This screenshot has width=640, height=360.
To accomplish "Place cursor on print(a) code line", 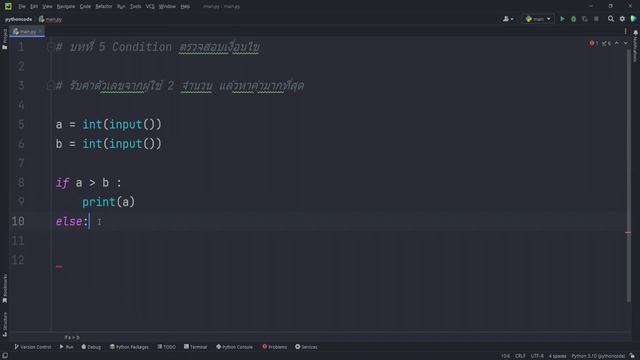I will pos(108,202).
